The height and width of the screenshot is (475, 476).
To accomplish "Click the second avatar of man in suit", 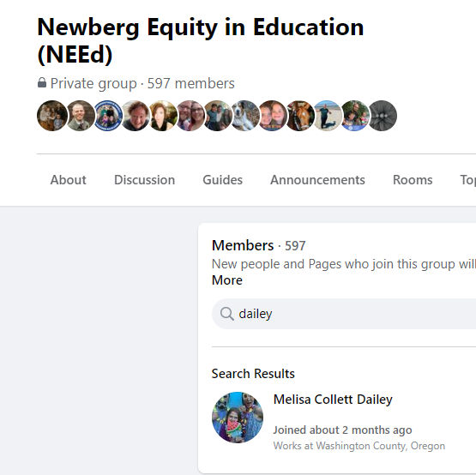I will point(80,116).
